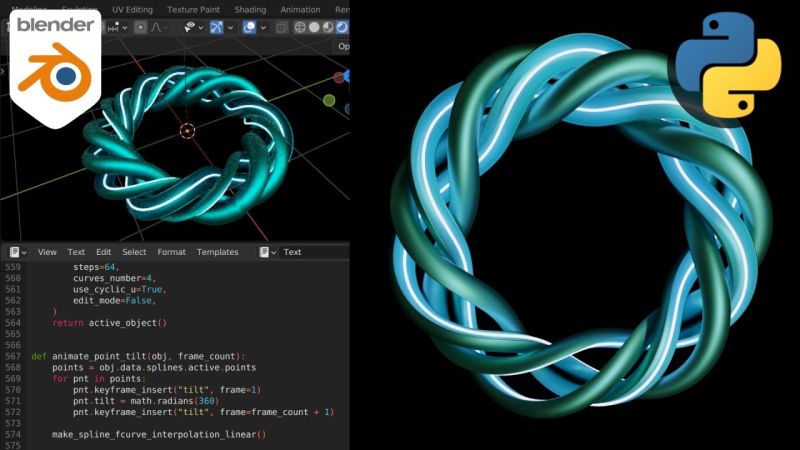Click the red X axis gizmo ball
800x450 pixels.
tap(339, 78)
